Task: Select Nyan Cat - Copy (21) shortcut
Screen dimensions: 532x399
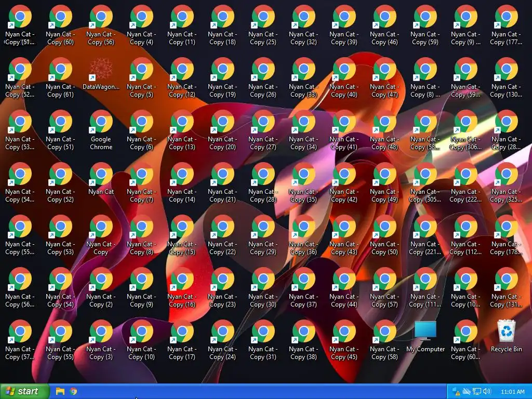Action: 222,183
